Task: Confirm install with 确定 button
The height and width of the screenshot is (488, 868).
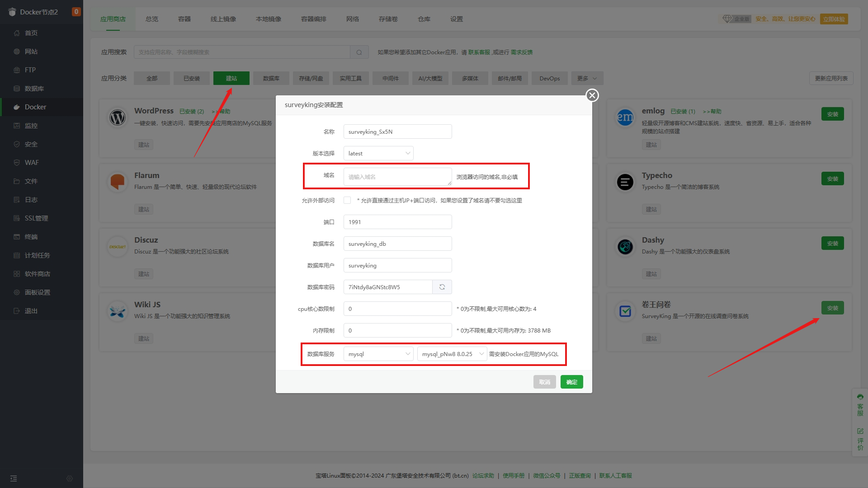Action: click(572, 382)
